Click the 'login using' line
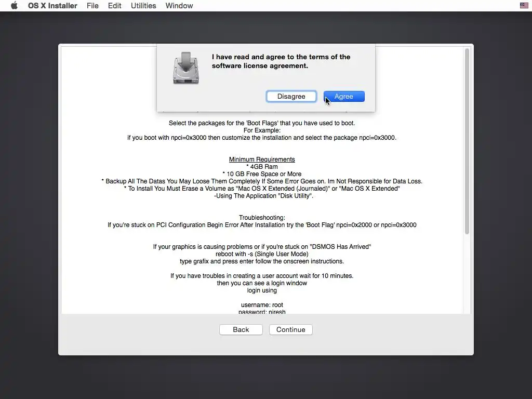 (262, 290)
